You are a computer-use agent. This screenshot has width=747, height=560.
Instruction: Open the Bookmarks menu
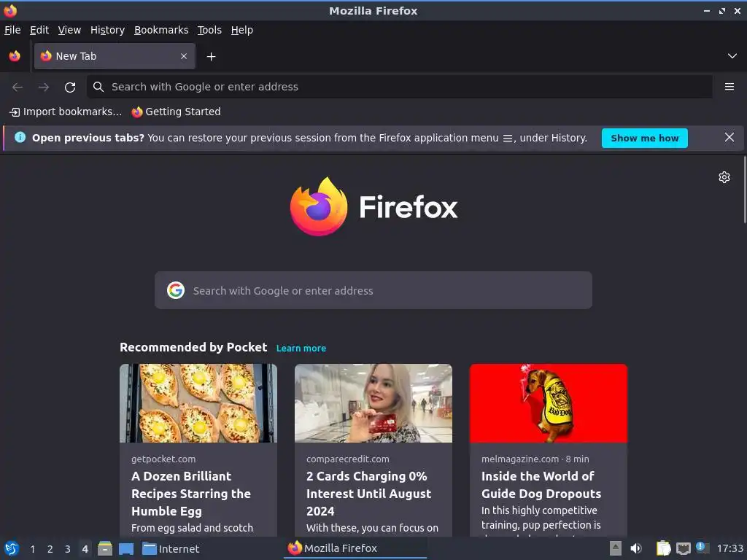tap(161, 30)
